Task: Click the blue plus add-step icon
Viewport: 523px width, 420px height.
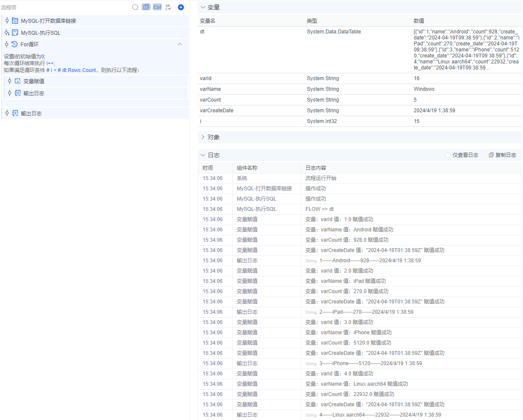Action: point(181,7)
